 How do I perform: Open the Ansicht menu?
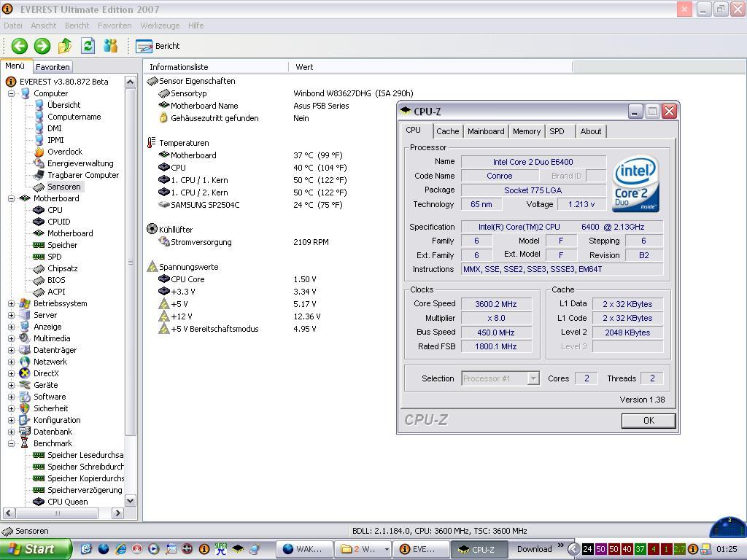tap(43, 26)
